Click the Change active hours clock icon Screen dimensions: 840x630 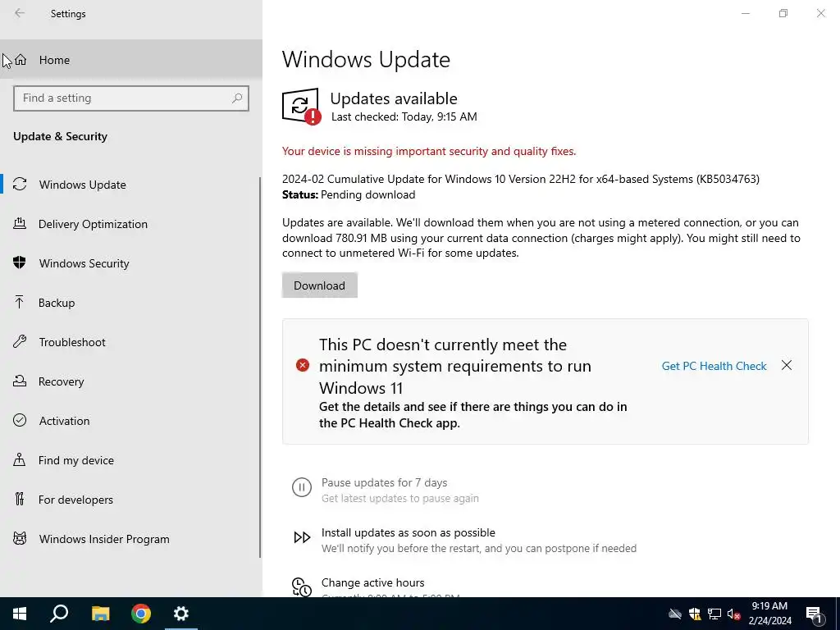point(302,587)
